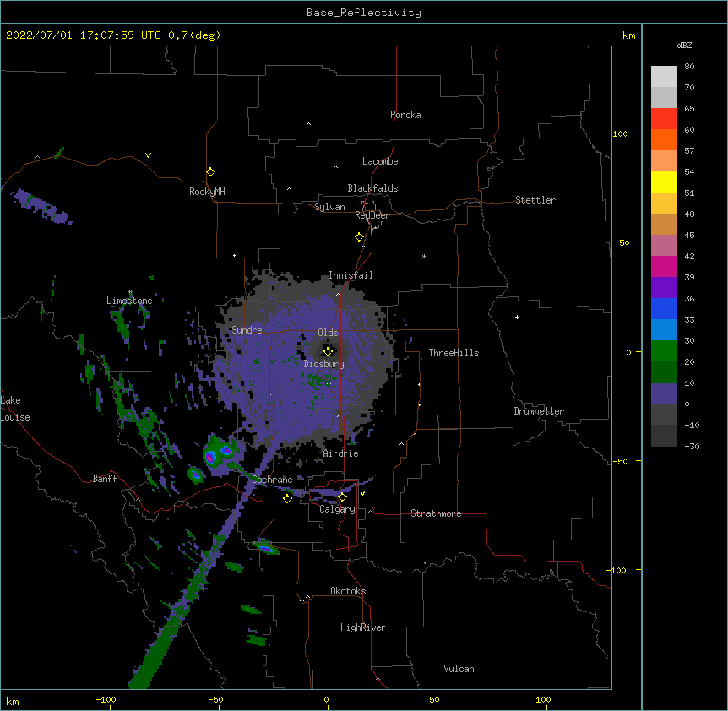Image resolution: width=728 pixels, height=711 pixels.
Task: Click the Okotoks label
Action: pyautogui.click(x=348, y=591)
